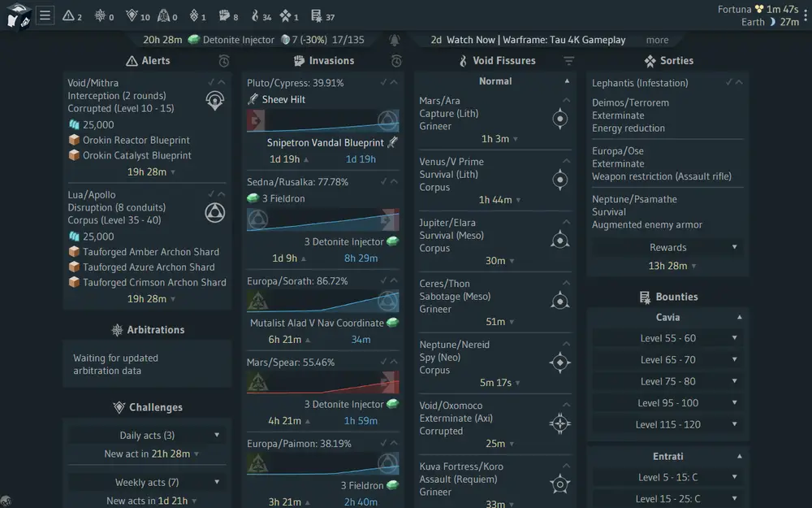The width and height of the screenshot is (812, 508).
Task: Select the bounties counter icon showing 37
Action: click(x=317, y=16)
